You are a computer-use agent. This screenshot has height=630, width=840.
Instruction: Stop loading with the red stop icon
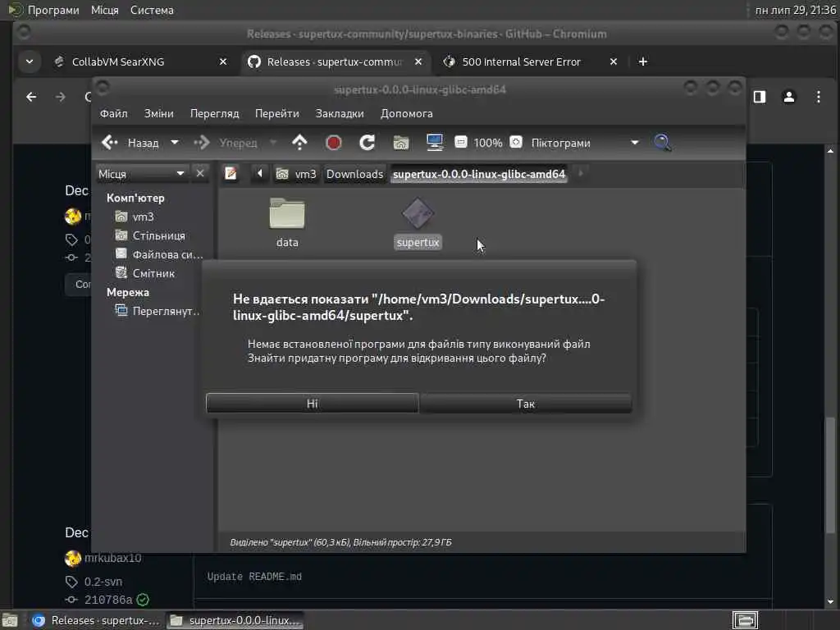(333, 143)
